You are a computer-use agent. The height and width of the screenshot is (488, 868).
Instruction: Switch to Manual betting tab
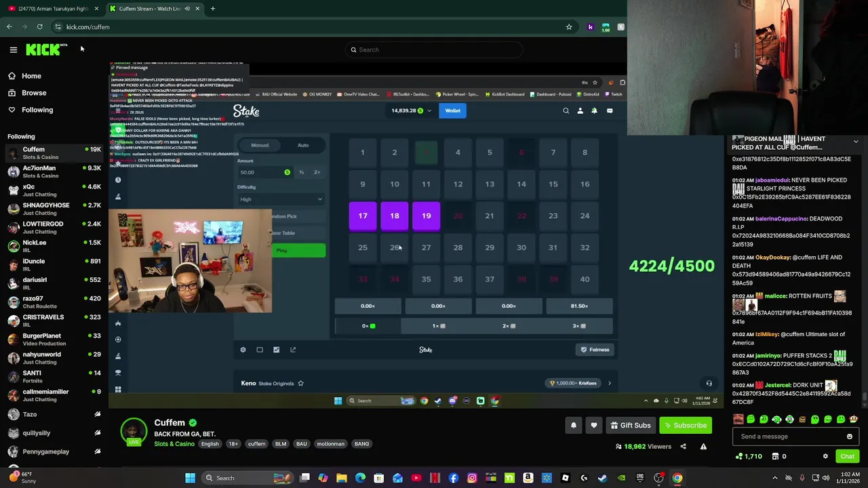pyautogui.click(x=260, y=145)
